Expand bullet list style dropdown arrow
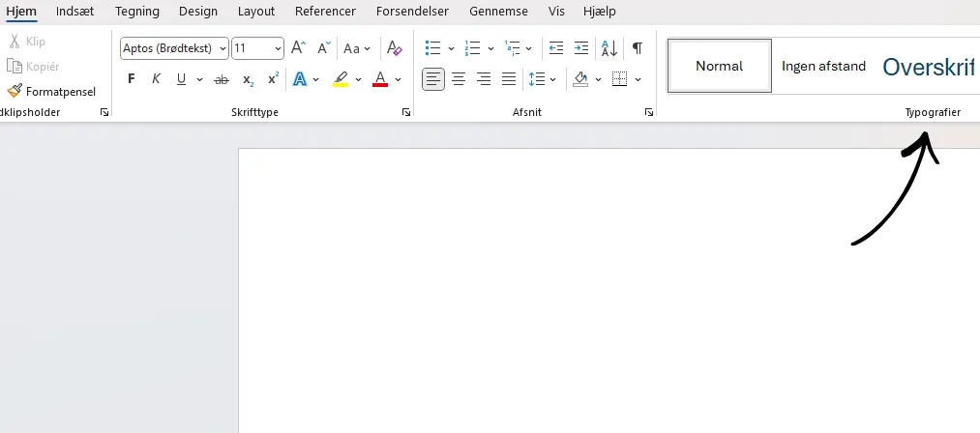This screenshot has width=980, height=433. tap(451, 48)
